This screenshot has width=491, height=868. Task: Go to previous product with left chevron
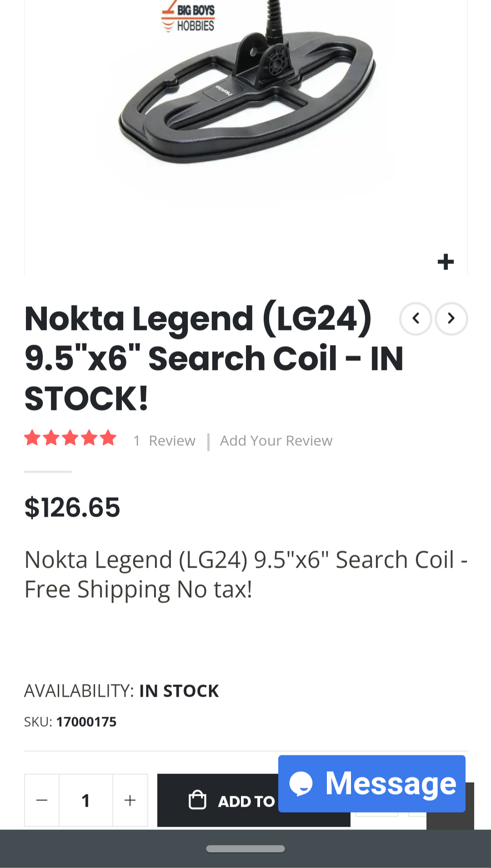click(416, 319)
